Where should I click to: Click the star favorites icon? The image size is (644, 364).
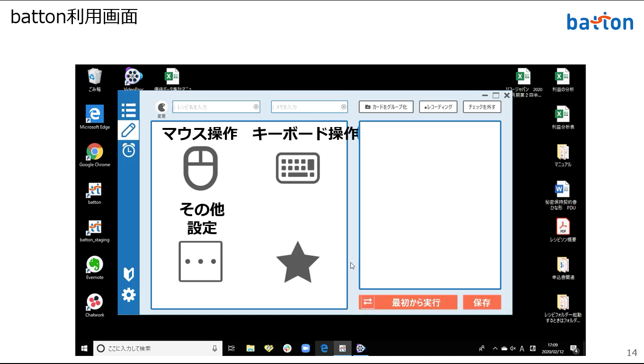click(x=298, y=262)
